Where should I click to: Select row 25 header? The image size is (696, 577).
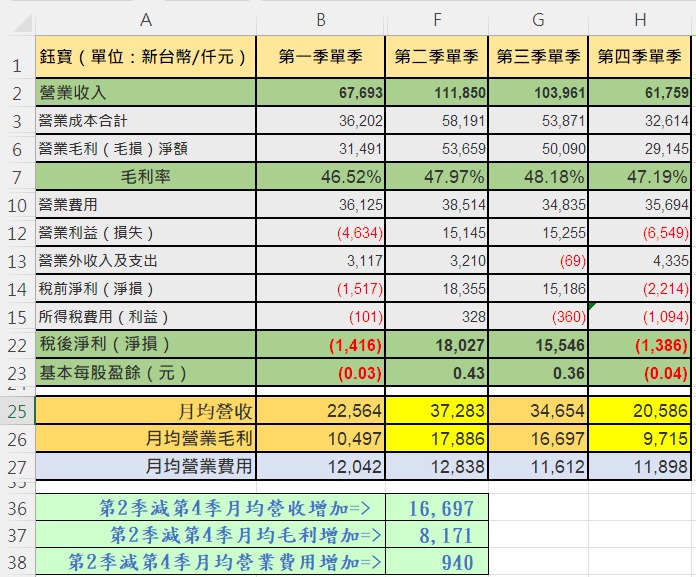[17, 411]
